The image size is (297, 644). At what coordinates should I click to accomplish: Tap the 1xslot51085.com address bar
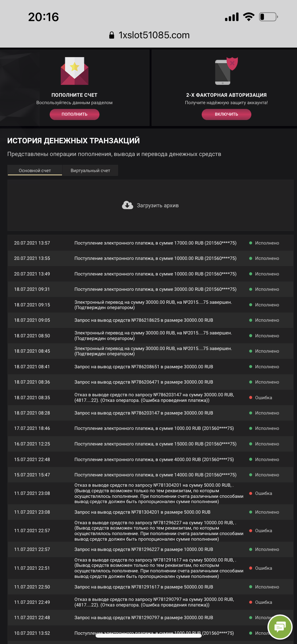154,35
